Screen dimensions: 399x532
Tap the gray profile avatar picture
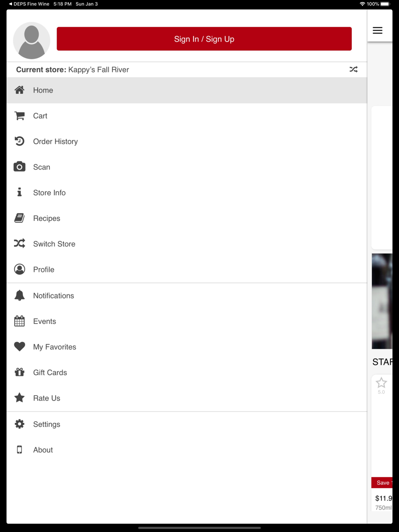pyautogui.click(x=32, y=40)
